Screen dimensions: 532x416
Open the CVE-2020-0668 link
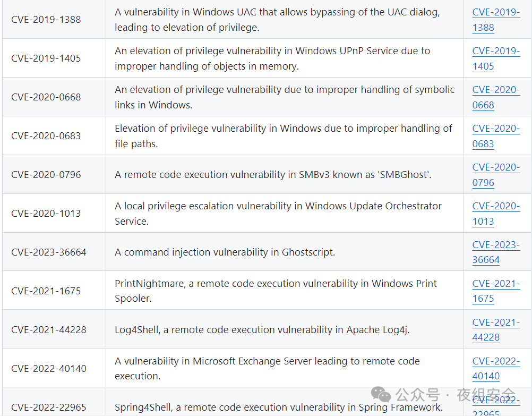[x=496, y=97]
